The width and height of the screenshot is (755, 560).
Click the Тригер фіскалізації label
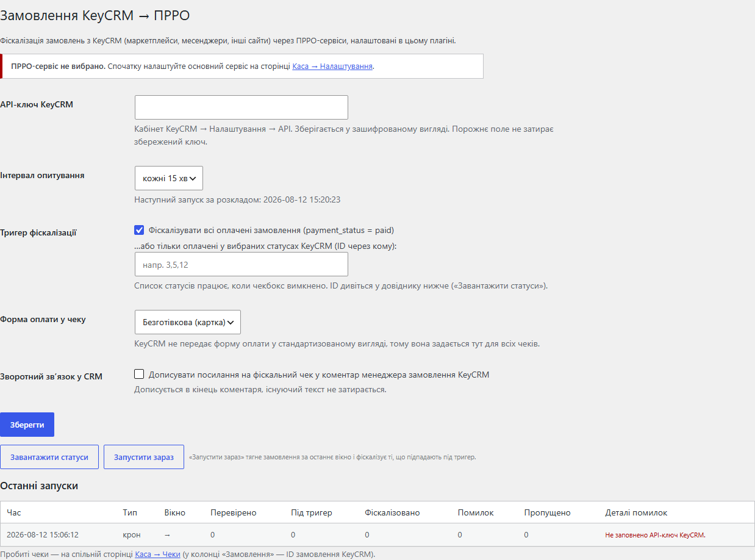(38, 232)
